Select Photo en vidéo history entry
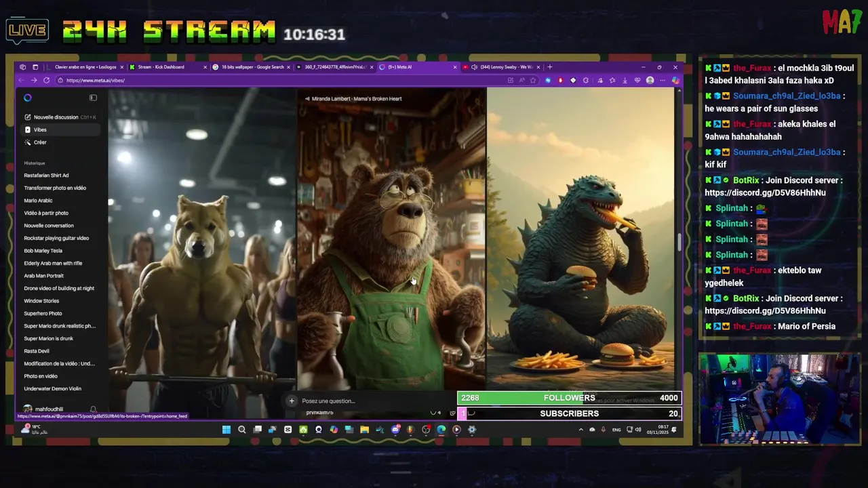868x488 pixels. click(41, 376)
